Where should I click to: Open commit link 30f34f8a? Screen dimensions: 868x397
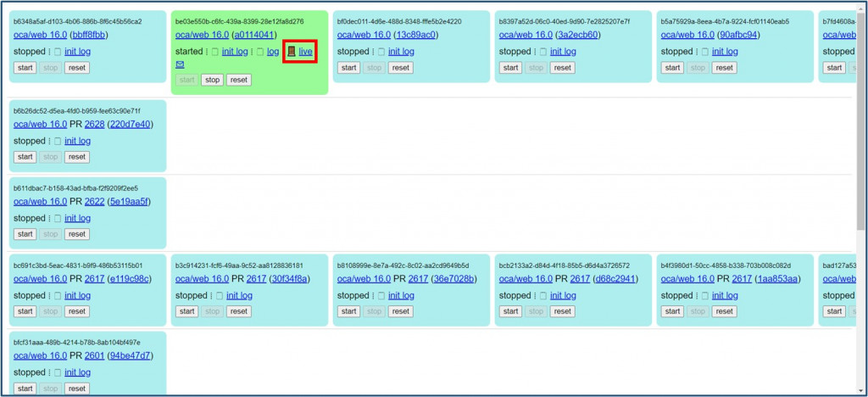point(292,278)
